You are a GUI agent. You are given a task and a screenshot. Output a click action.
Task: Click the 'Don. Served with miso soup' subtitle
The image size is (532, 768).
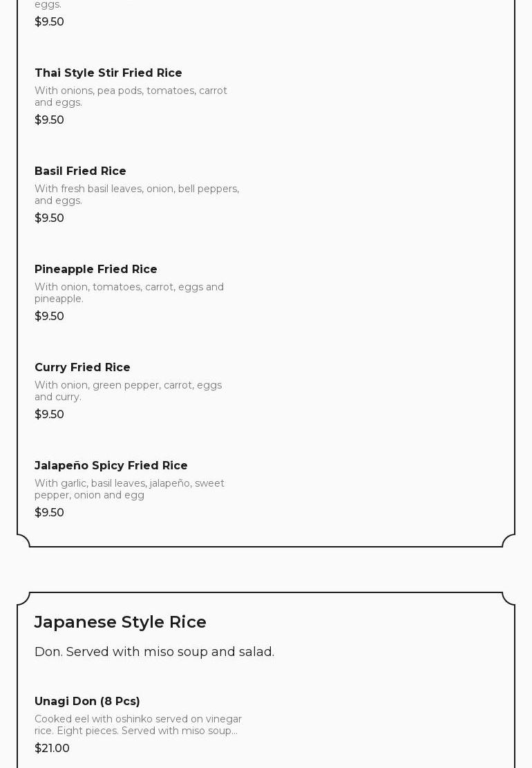coord(154,651)
